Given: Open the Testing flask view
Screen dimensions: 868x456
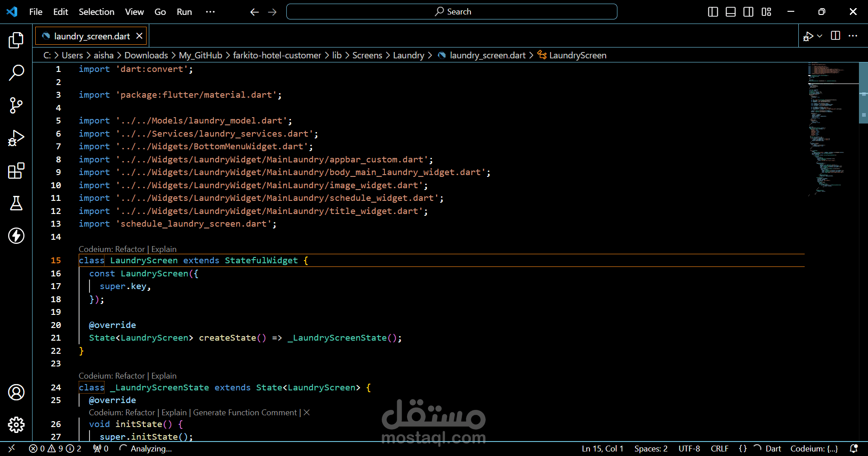Looking at the screenshot, I should (16, 203).
